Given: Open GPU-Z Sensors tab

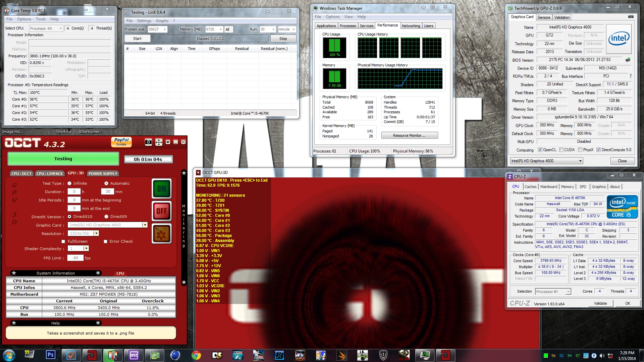Looking at the screenshot, I should (x=544, y=17).
